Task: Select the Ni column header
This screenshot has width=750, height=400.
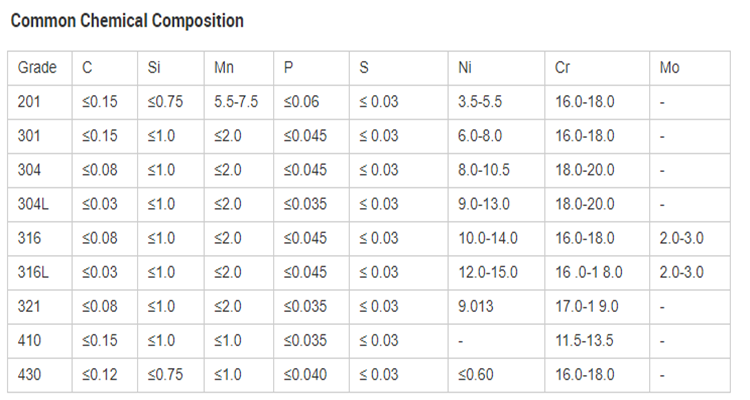Action: pos(465,68)
